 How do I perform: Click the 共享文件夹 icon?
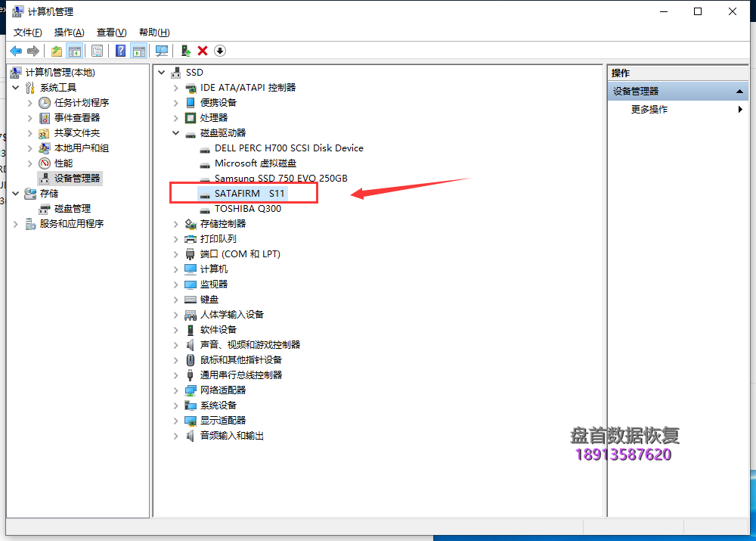(44, 133)
